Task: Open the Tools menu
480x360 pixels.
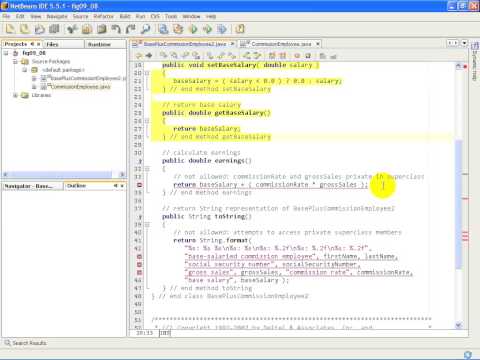Action: 171,16
